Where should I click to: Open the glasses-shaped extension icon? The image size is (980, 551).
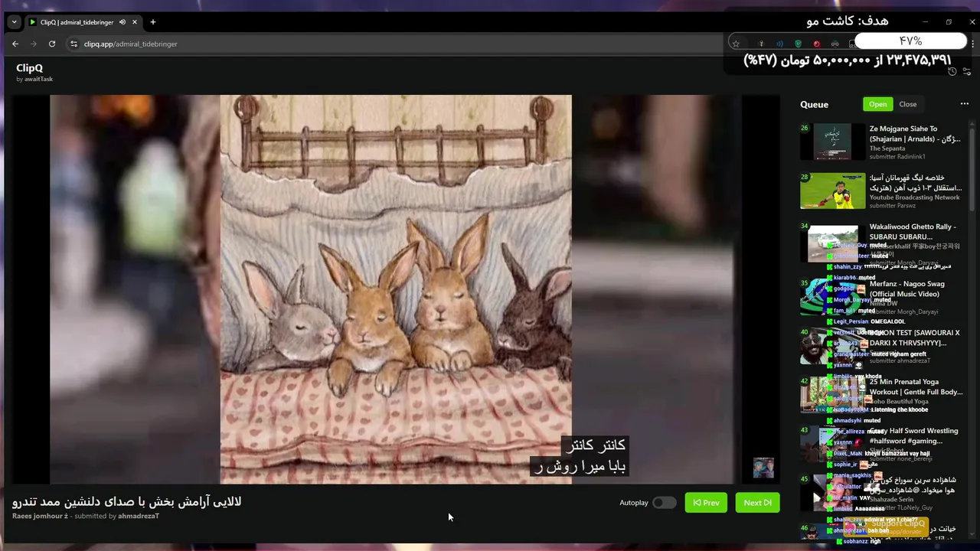coord(835,44)
